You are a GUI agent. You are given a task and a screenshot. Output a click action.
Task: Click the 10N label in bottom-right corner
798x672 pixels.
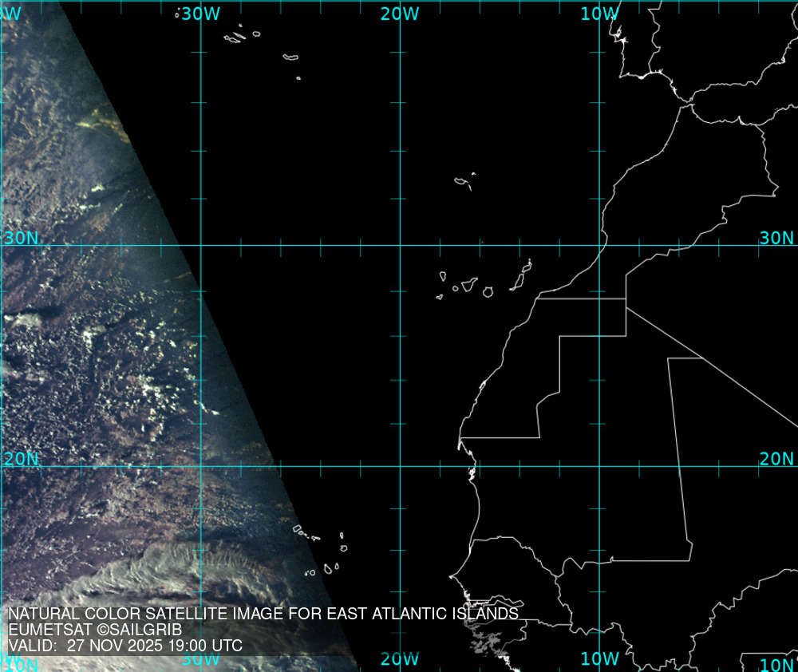pos(776,666)
